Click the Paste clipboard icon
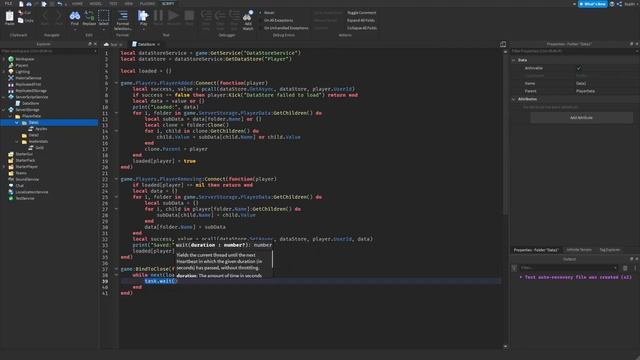Viewport: 640px width, 360px height. click(9, 17)
